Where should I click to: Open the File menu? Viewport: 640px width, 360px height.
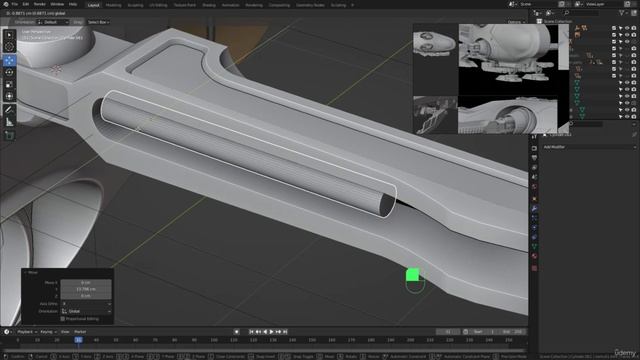coord(15,4)
